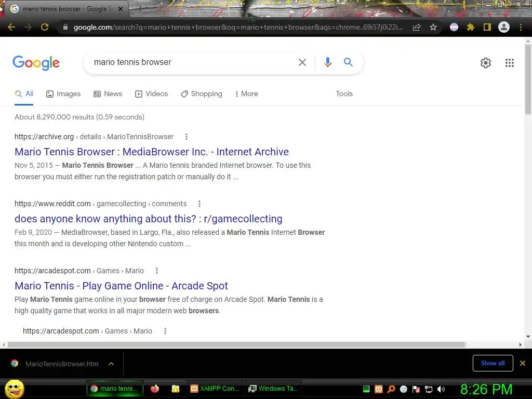Click the smiley Start button

tap(14, 389)
